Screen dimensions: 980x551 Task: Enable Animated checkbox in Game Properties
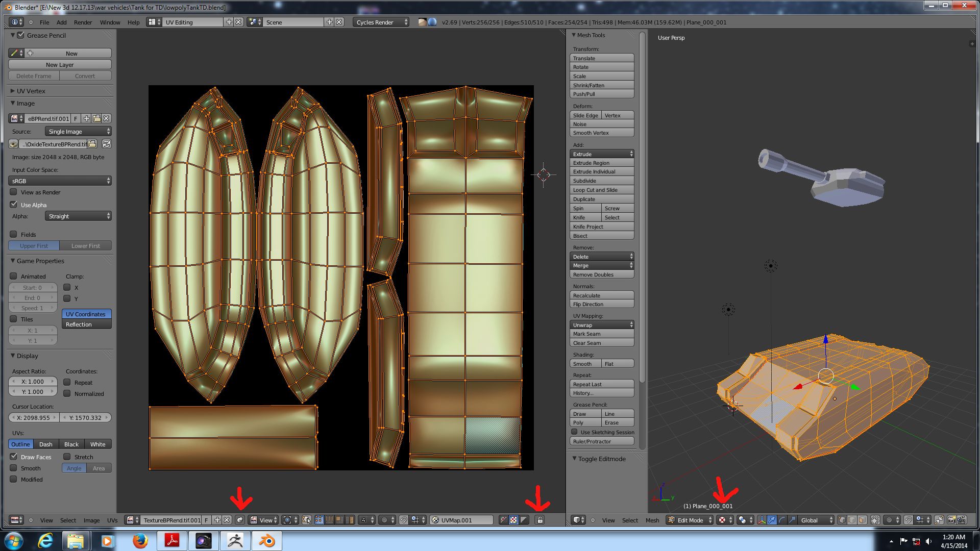(14, 276)
